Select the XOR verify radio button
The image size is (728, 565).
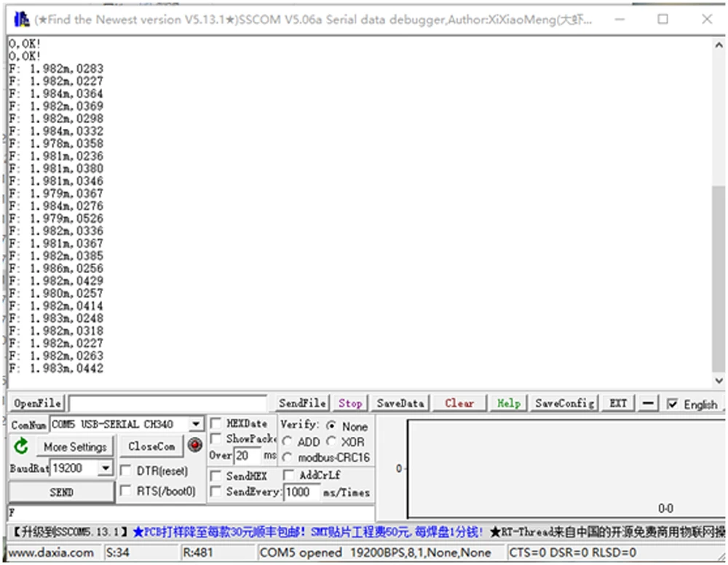tap(331, 441)
